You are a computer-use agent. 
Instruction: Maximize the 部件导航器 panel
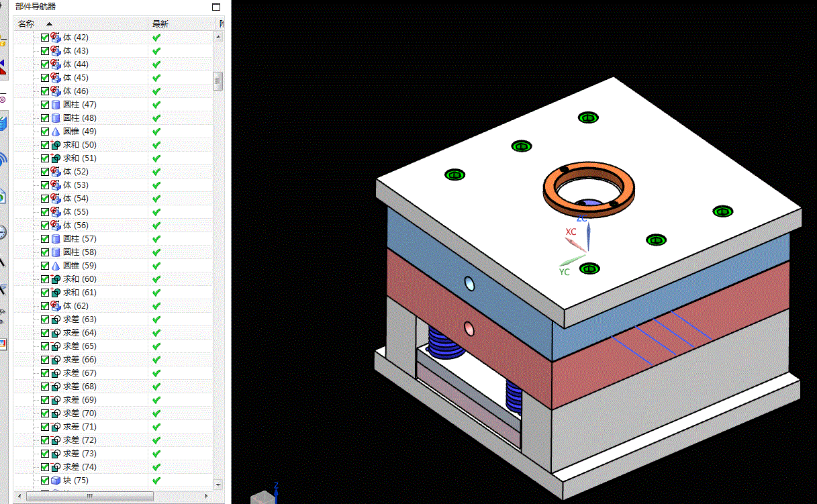click(216, 7)
